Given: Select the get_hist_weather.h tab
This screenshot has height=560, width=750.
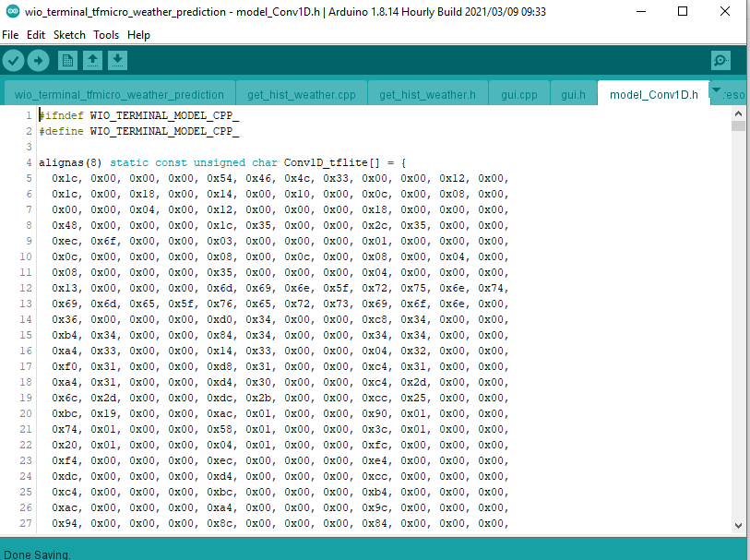Looking at the screenshot, I should click(427, 94).
